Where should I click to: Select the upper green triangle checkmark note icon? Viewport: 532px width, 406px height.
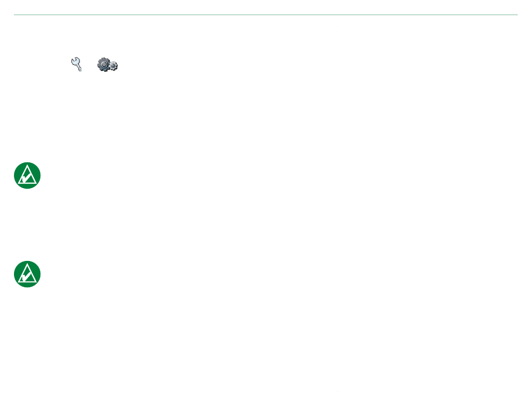pyautogui.click(x=27, y=175)
